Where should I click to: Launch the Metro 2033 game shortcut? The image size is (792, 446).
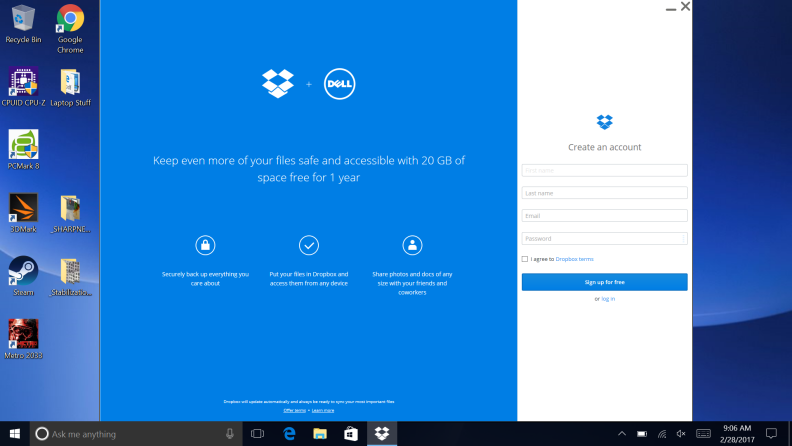point(23,339)
